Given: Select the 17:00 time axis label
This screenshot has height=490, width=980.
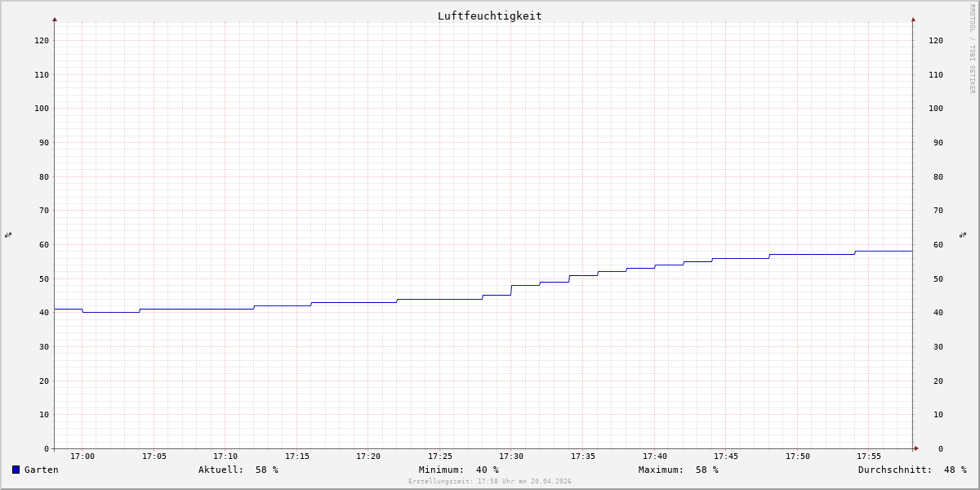Looking at the screenshot, I should click(x=82, y=457).
